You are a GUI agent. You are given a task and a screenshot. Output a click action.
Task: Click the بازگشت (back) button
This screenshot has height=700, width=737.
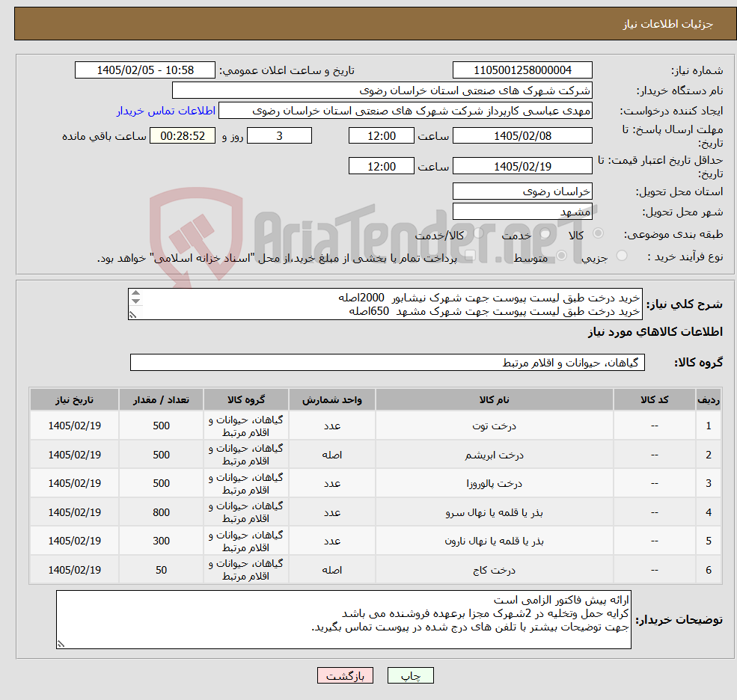(x=345, y=675)
